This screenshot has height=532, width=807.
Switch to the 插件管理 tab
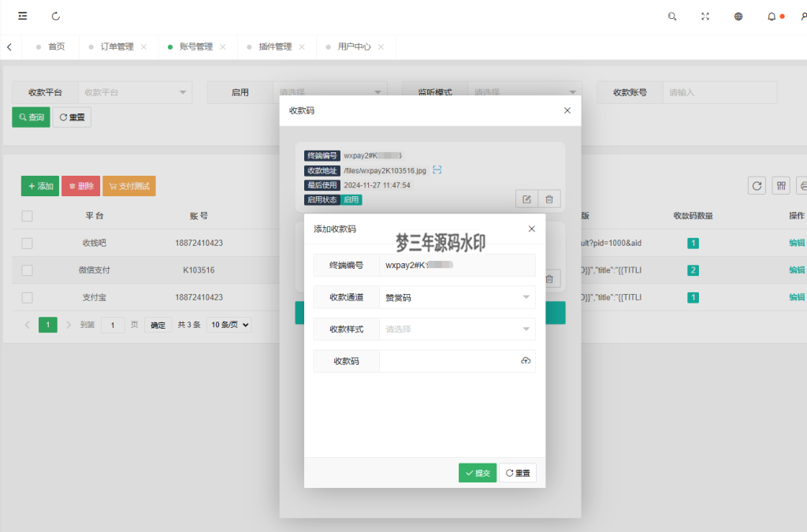pos(275,47)
